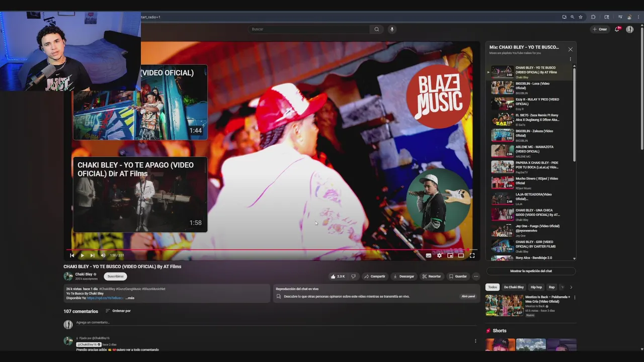Save video with Guardar
This screenshot has height=362, width=644.
458,276
